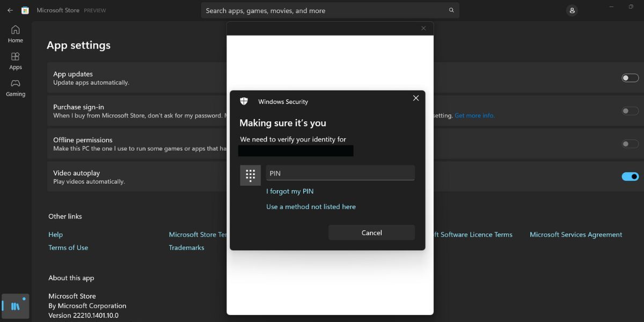Click the Microsoft Store logo icon

point(25,10)
